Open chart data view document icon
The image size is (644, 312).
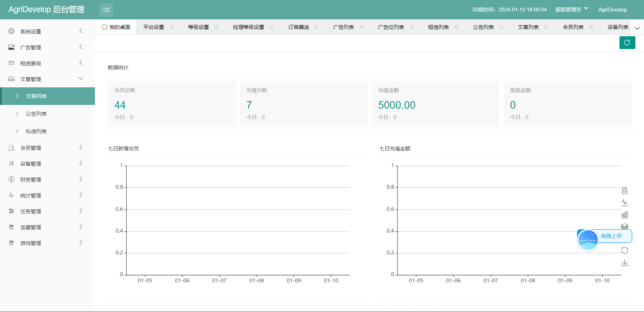(x=625, y=191)
